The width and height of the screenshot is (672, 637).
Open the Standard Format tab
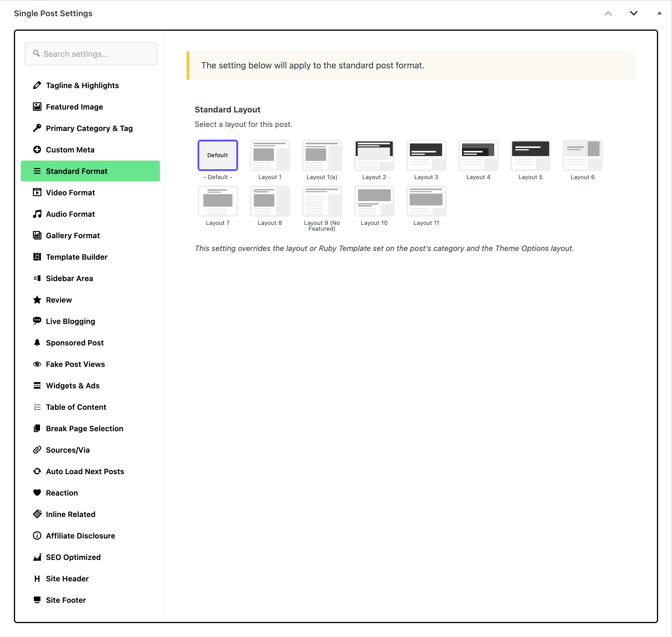(90, 171)
